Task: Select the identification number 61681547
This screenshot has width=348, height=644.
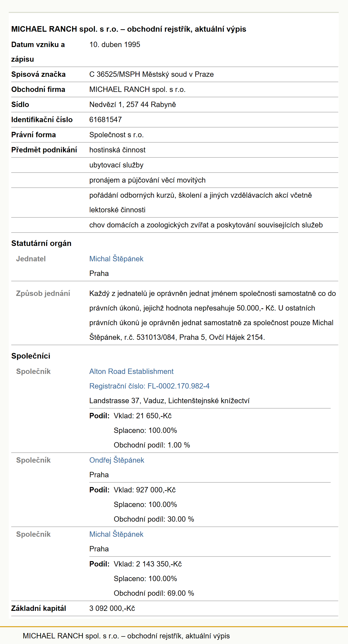Action: click(105, 119)
